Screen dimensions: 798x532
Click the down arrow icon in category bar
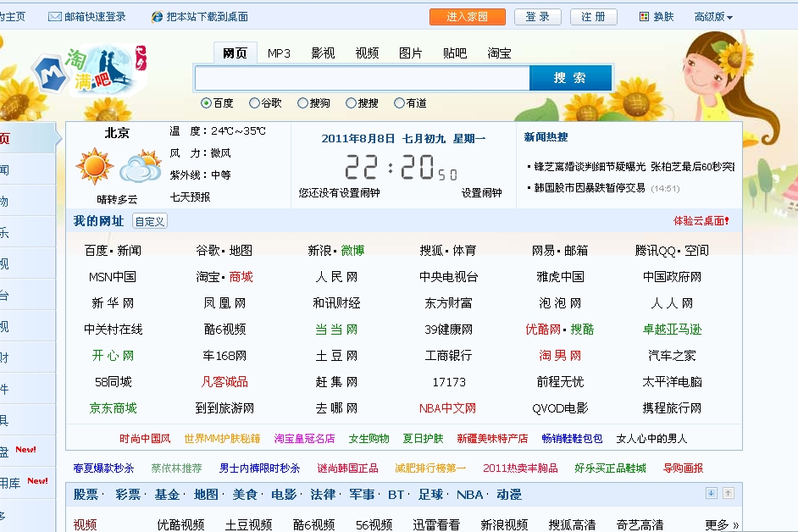click(x=712, y=493)
